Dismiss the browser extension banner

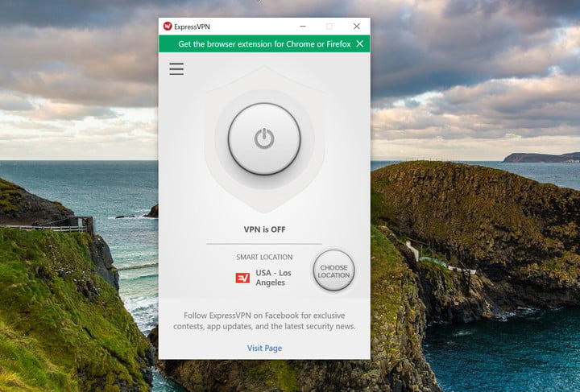tap(359, 44)
